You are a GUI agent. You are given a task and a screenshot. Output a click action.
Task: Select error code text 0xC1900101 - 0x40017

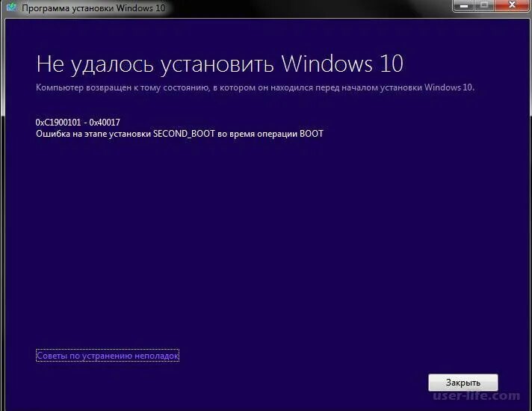[78, 123]
